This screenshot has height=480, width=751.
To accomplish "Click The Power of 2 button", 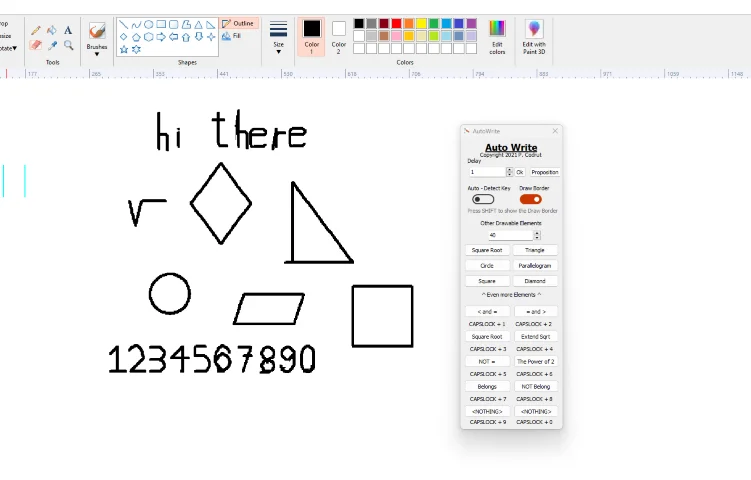I will [x=535, y=361].
